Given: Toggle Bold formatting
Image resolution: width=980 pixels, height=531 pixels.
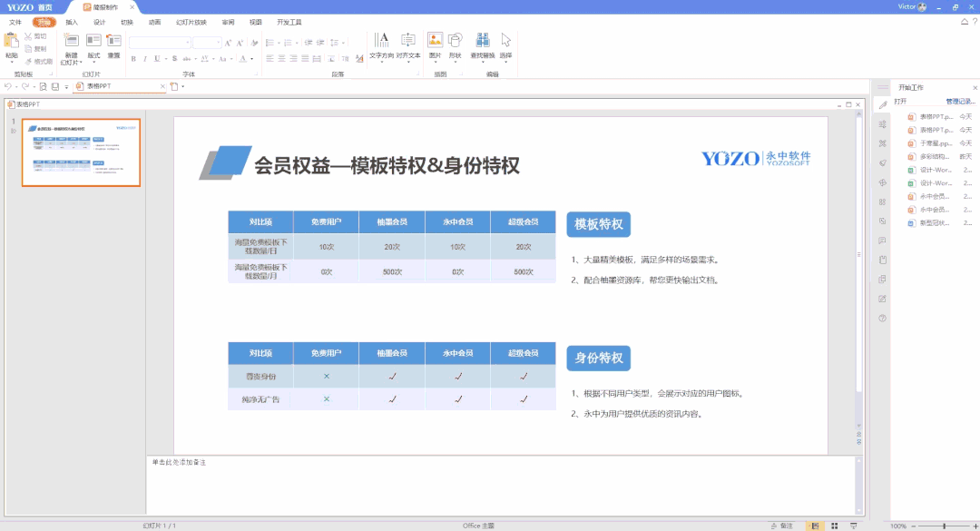Looking at the screenshot, I should [133, 59].
